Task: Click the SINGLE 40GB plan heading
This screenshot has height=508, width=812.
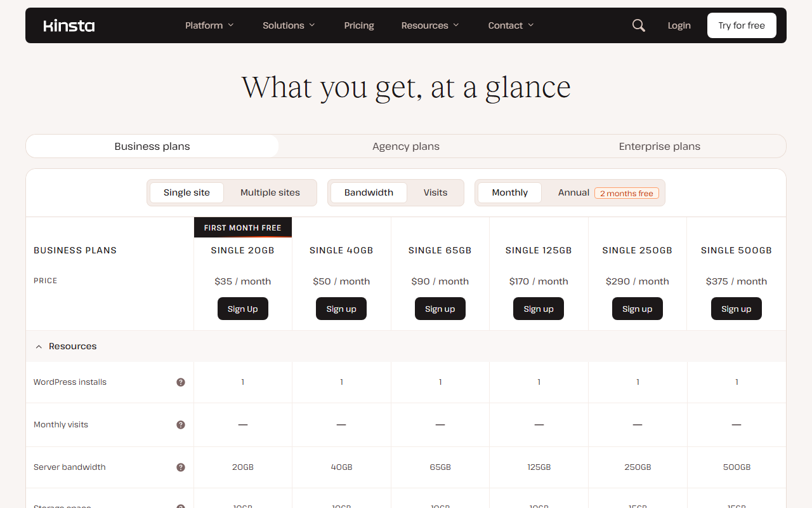Action: [x=341, y=250]
